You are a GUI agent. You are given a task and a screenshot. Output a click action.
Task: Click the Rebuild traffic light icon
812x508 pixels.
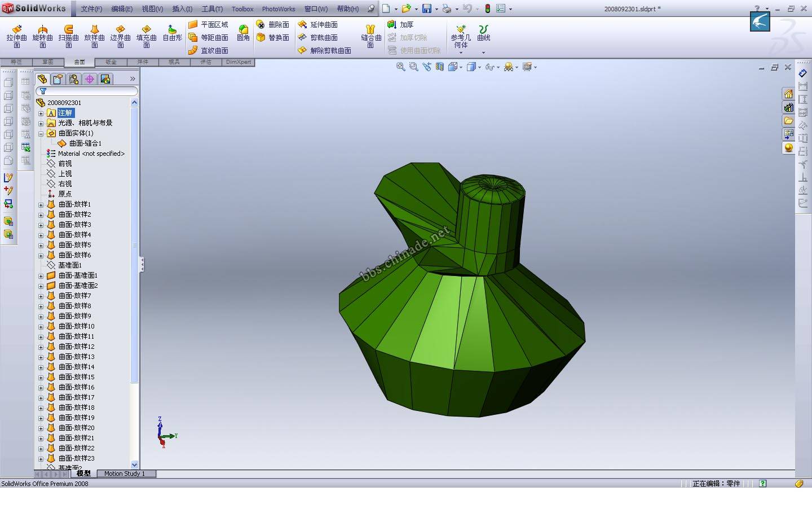[x=488, y=8]
